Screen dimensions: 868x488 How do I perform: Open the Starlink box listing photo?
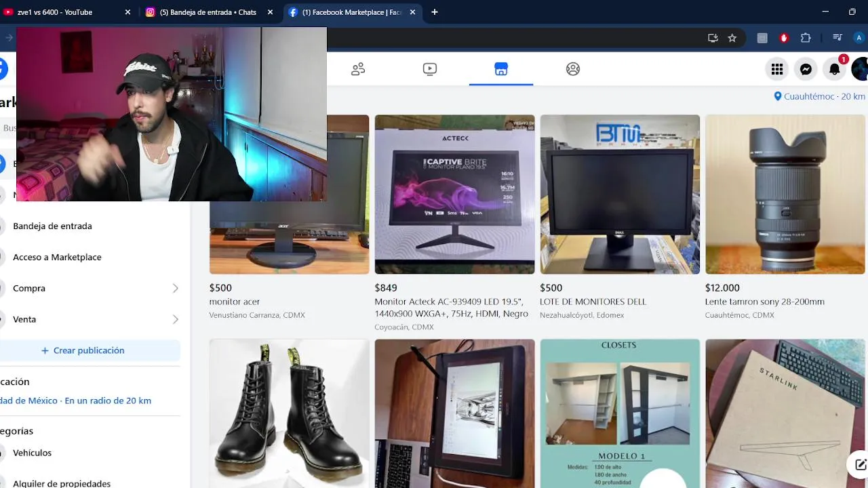pos(785,413)
